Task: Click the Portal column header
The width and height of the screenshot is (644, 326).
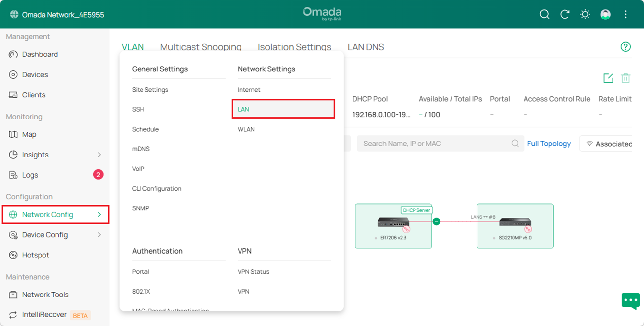Action: click(500, 99)
